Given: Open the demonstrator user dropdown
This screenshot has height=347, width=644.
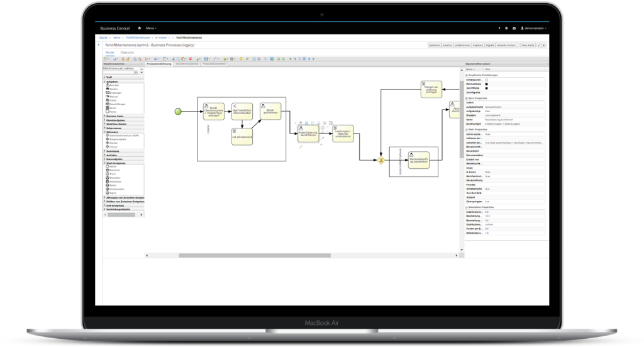Looking at the screenshot, I should (x=533, y=28).
